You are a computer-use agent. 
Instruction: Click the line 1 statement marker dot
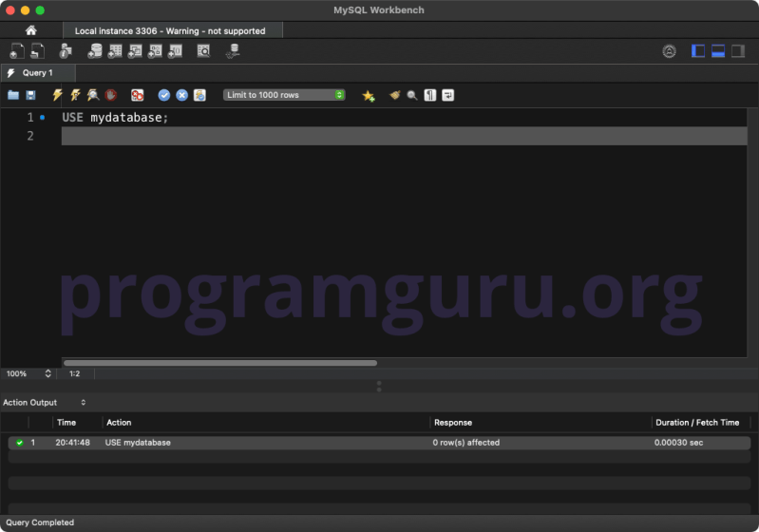point(43,117)
